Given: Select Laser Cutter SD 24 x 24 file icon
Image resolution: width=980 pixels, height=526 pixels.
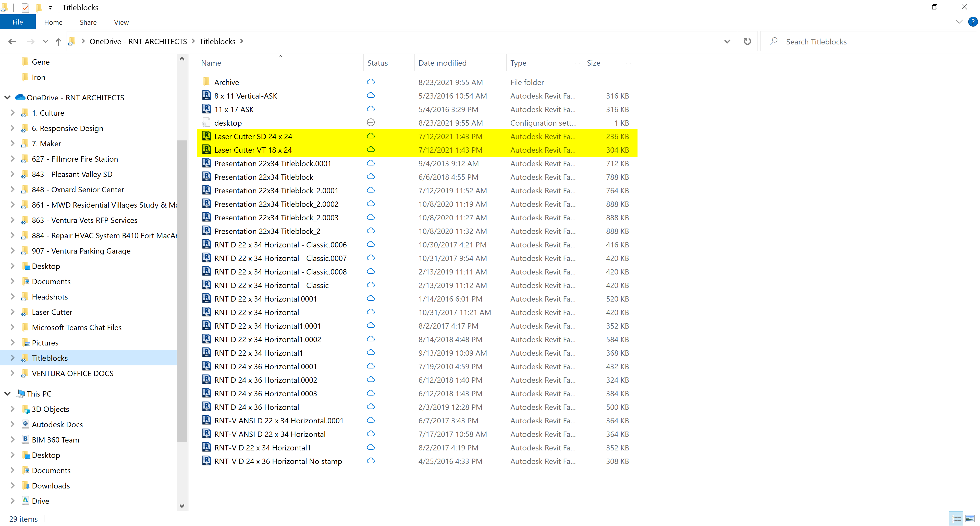Looking at the screenshot, I should tap(206, 136).
